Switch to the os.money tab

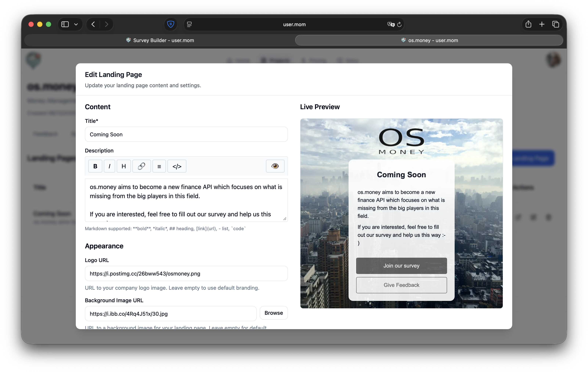[430, 40]
